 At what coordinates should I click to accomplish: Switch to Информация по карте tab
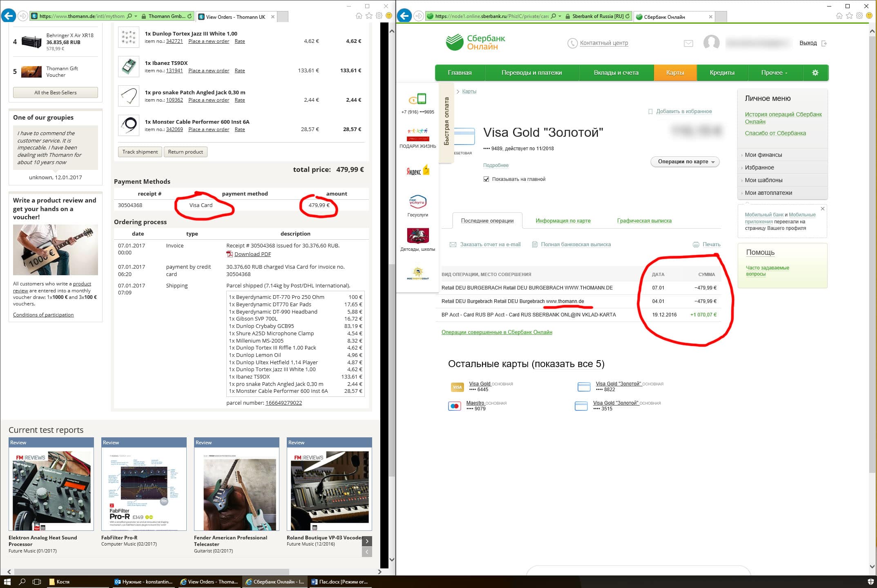coord(562,221)
